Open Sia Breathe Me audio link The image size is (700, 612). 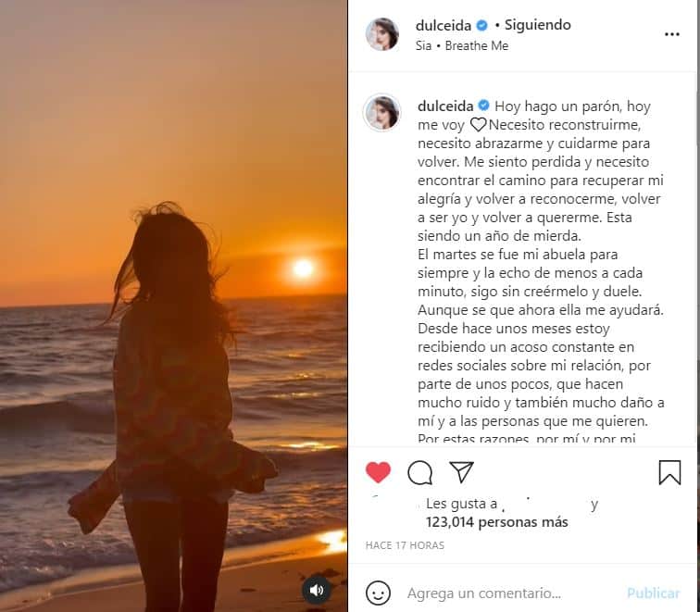(462, 45)
